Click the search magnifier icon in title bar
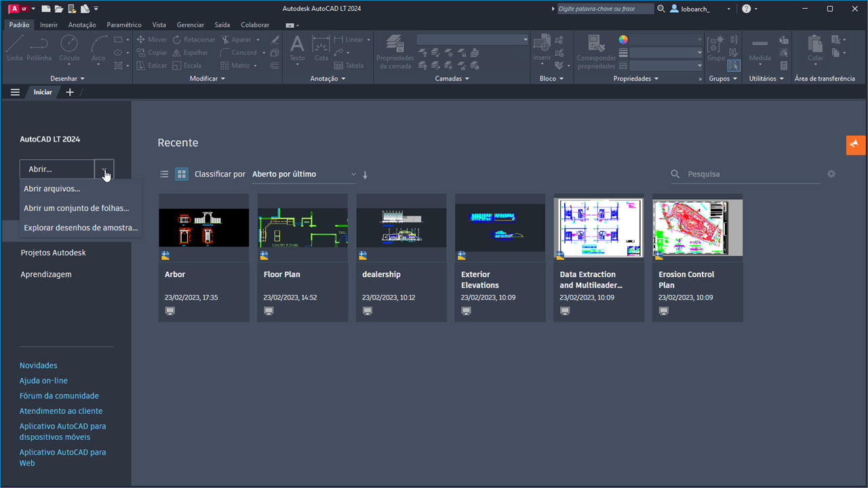The image size is (868, 488). (661, 9)
